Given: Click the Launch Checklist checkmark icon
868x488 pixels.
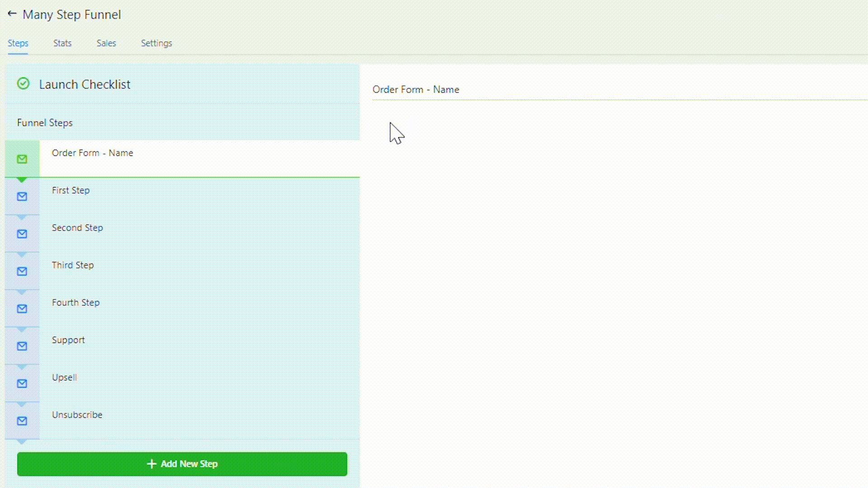Looking at the screenshot, I should (23, 84).
